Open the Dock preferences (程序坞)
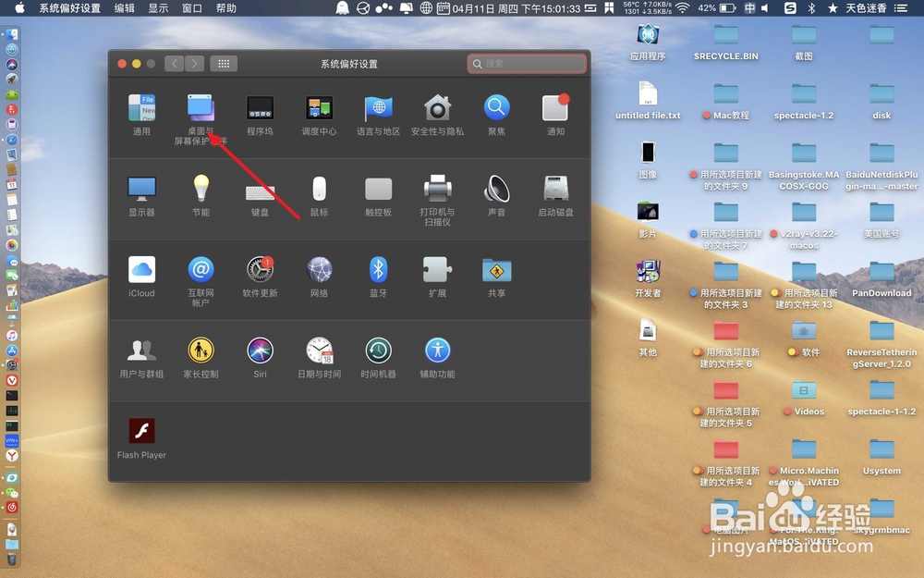 [260, 107]
